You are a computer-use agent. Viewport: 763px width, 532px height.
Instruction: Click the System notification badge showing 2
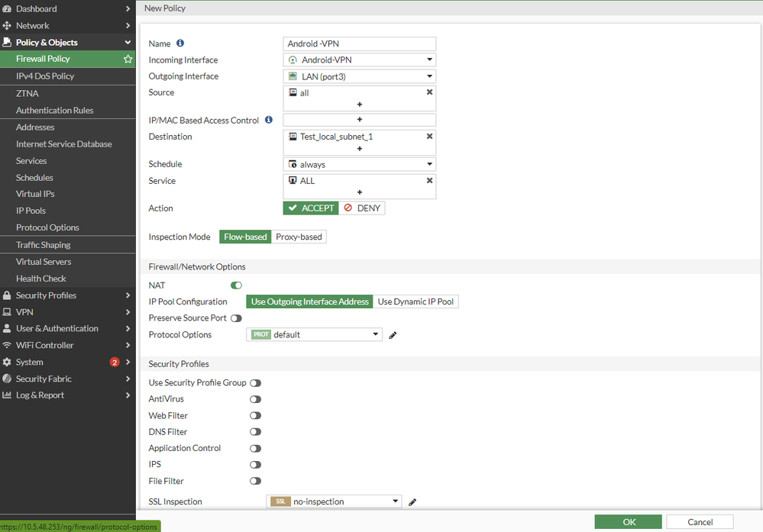coord(115,362)
